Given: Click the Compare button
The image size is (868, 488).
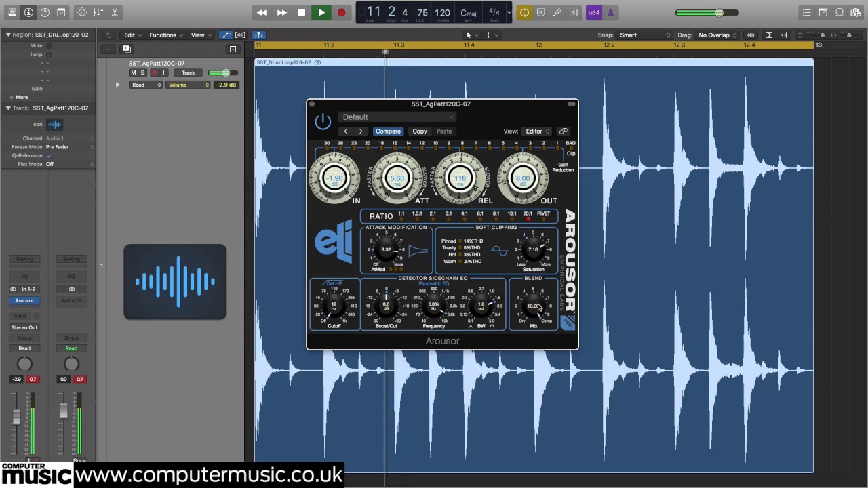Looking at the screenshot, I should point(388,131).
